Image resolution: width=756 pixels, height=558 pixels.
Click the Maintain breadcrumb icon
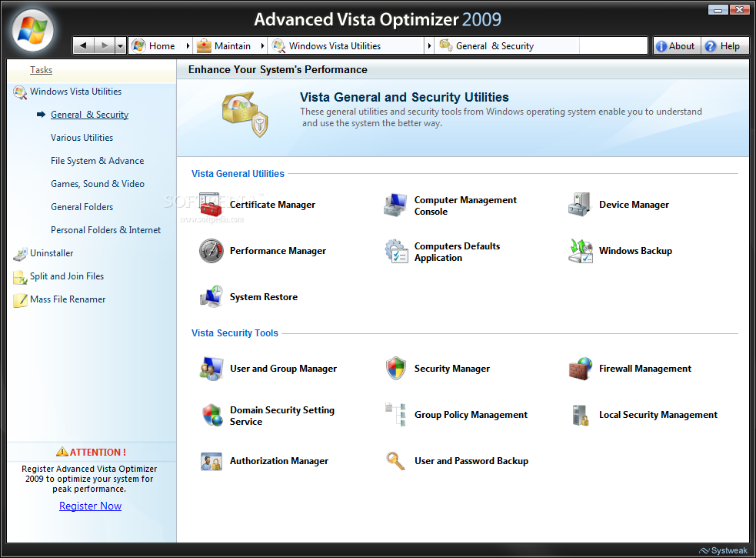pyautogui.click(x=204, y=46)
